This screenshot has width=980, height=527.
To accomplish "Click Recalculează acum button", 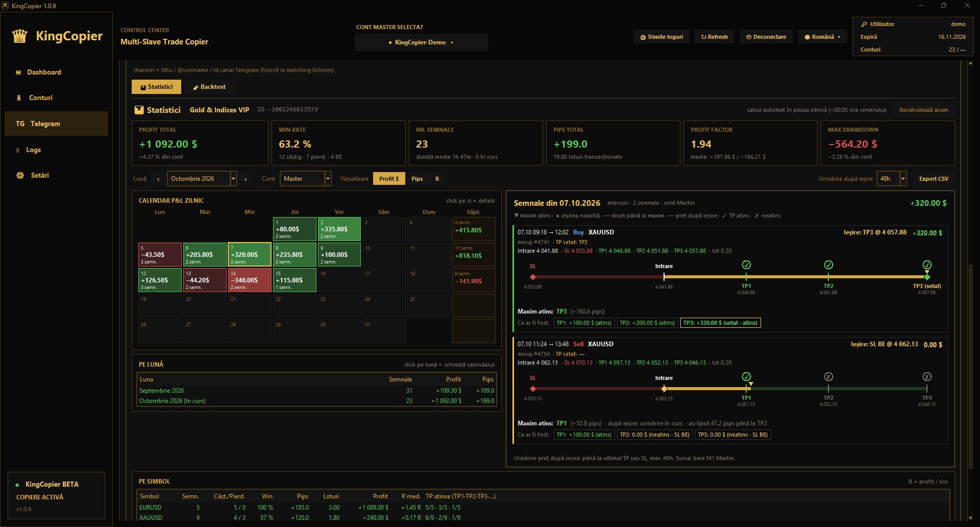I will click(923, 110).
